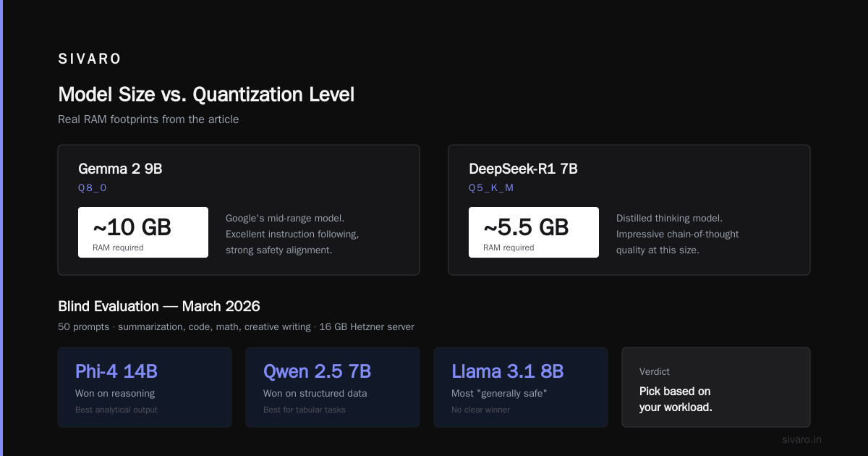The height and width of the screenshot is (456, 868).
Task: Click 'RAM required' under ~5.5 GB
Action: (509, 248)
